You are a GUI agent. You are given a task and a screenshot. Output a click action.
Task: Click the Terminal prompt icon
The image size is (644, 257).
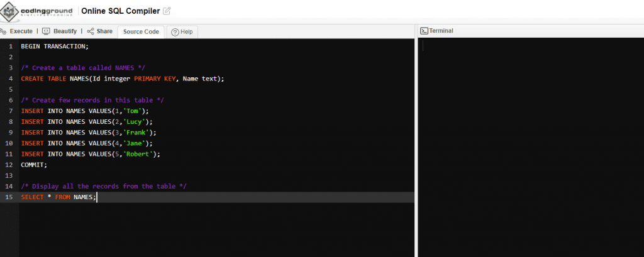(424, 31)
